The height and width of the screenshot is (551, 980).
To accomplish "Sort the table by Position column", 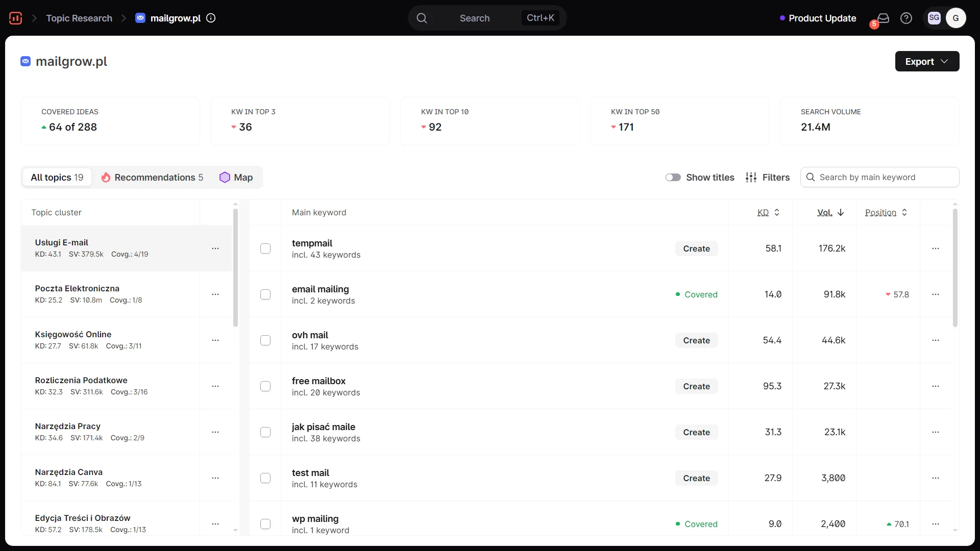I will (886, 212).
